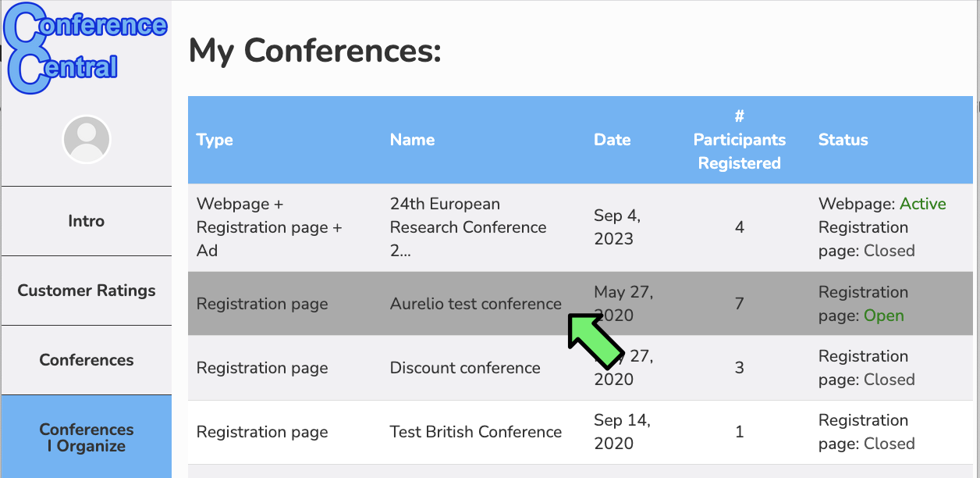The width and height of the screenshot is (980, 478).
Task: Select the Conferences sidebar tab
Action: [x=87, y=360]
